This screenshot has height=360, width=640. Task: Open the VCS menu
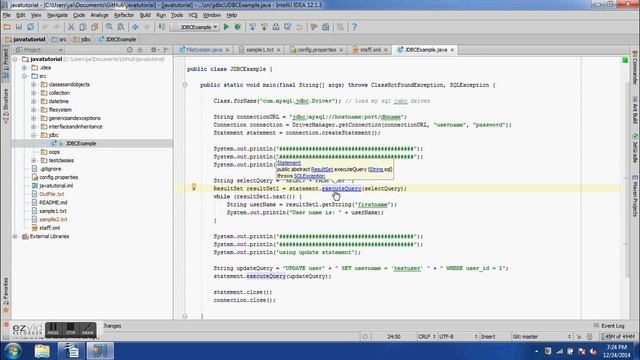193,15
